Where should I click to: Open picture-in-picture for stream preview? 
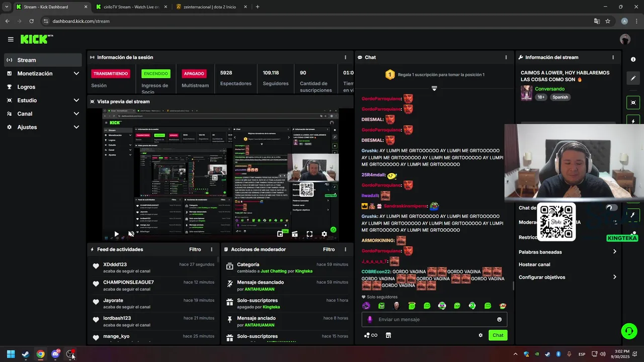(x=280, y=234)
